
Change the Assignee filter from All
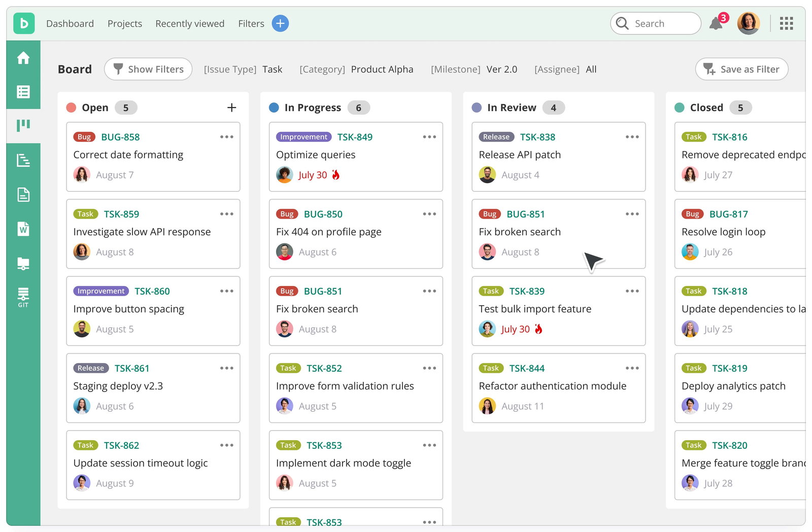click(591, 69)
